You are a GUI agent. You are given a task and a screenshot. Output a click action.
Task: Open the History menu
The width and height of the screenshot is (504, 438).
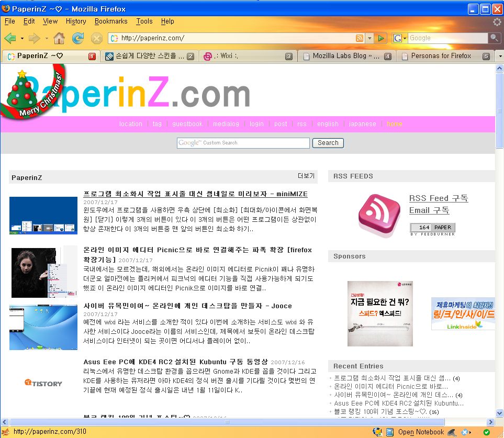[76, 21]
